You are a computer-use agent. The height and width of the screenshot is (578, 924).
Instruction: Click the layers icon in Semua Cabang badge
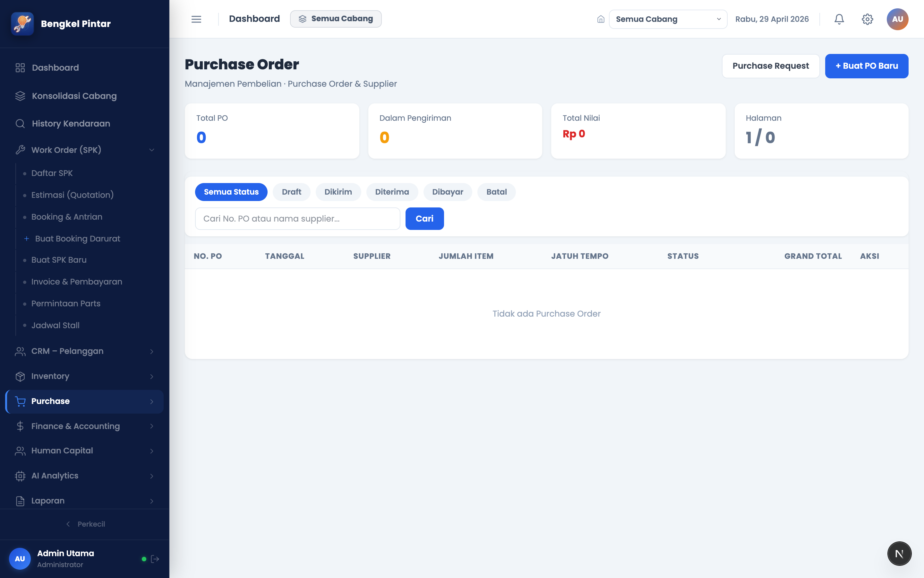coord(303,19)
